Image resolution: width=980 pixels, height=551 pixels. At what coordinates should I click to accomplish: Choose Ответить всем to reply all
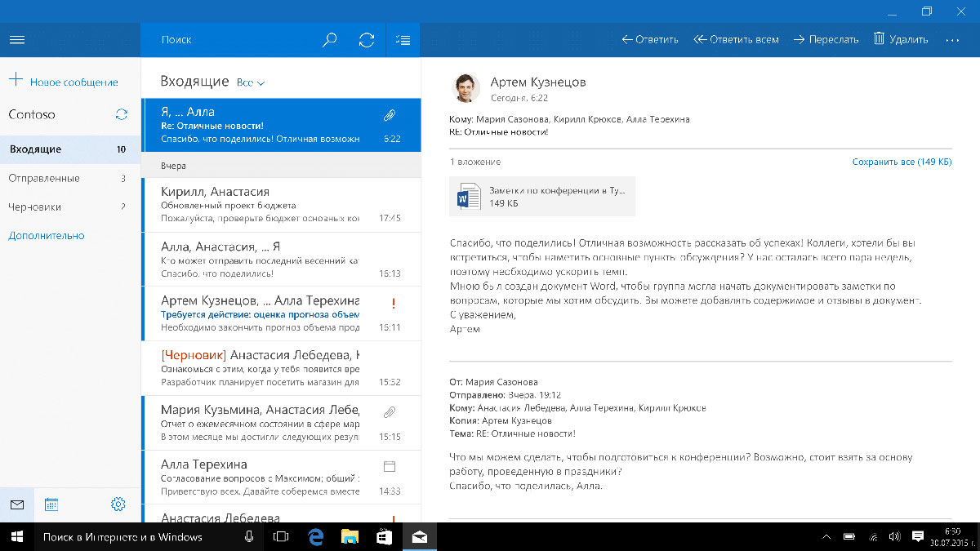736,39
